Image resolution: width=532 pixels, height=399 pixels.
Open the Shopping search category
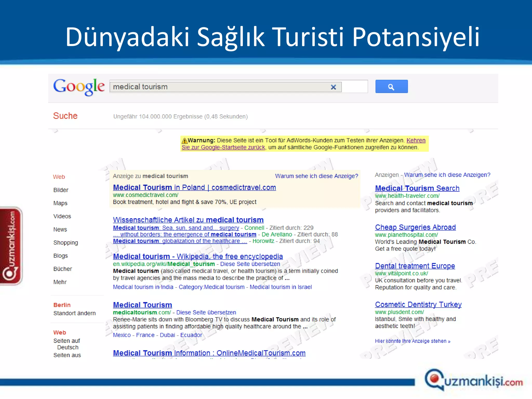[x=66, y=243]
